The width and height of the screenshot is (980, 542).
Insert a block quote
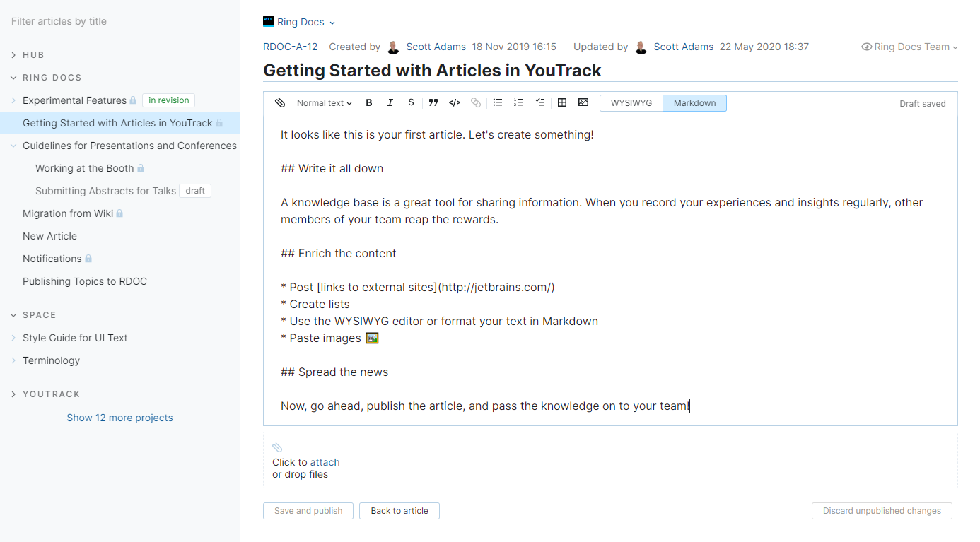pos(433,103)
